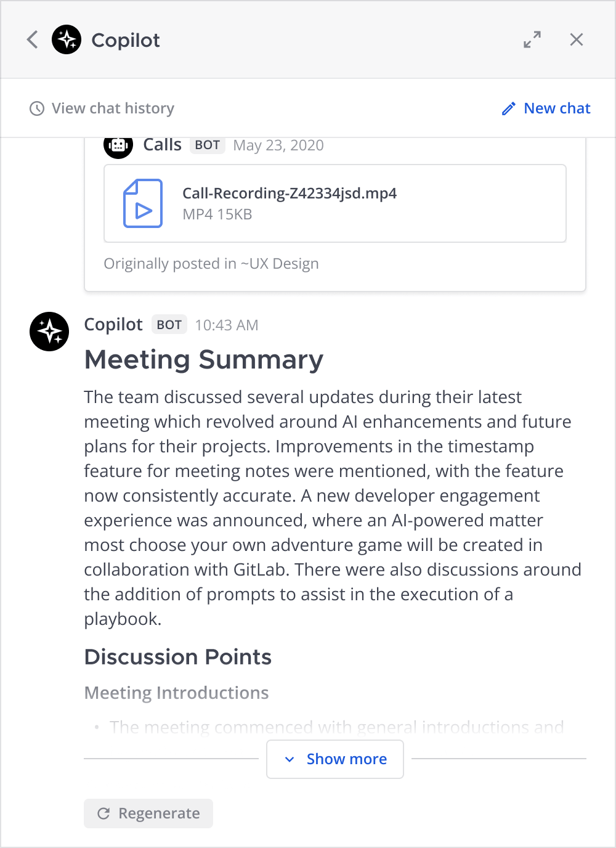Click the Calls bot name
616x848 pixels.
(163, 145)
